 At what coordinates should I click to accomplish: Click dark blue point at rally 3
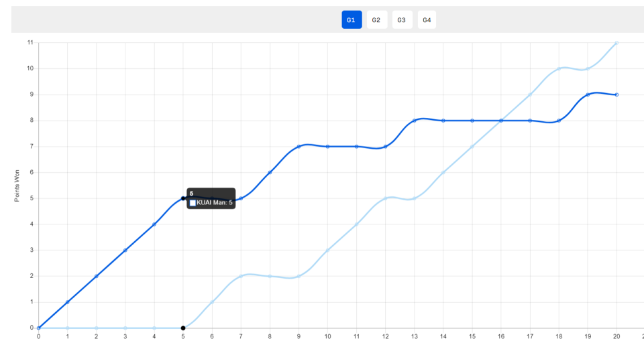tap(125, 251)
